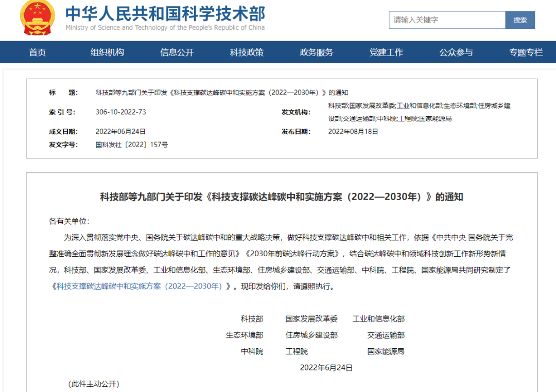
Task: Click document number 国科发社〔2022〕157号
Action: tap(132, 145)
